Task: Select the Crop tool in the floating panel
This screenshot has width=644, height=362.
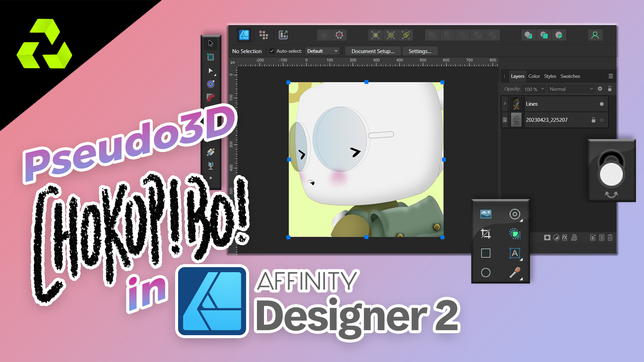Action: click(x=486, y=234)
